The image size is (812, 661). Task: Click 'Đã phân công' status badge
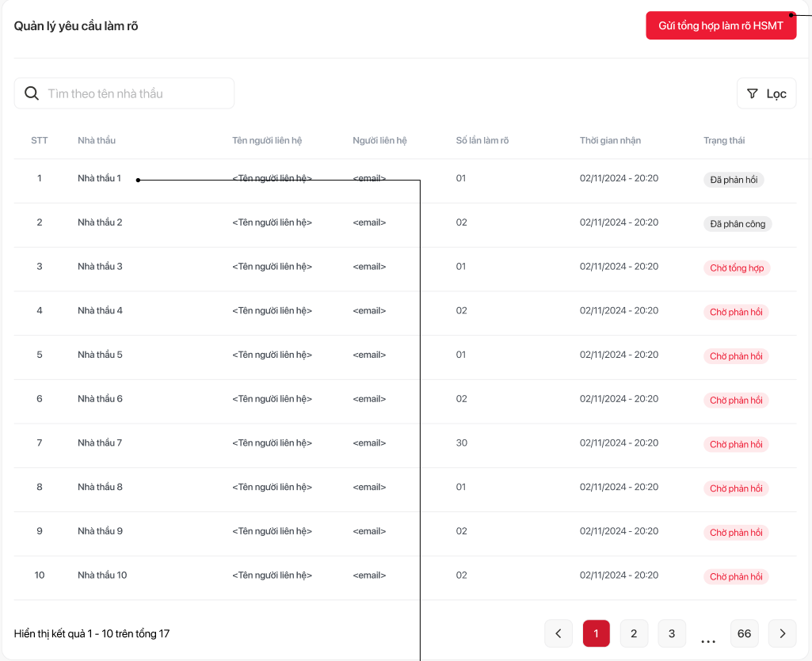(738, 224)
